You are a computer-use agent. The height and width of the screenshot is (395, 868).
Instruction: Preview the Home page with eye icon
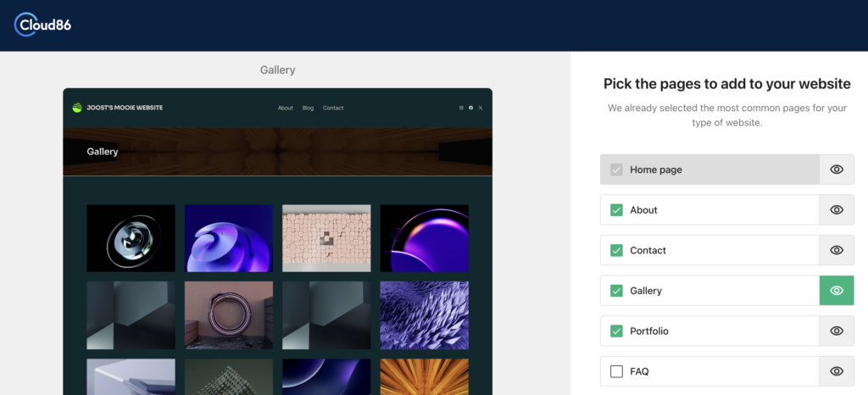click(837, 170)
